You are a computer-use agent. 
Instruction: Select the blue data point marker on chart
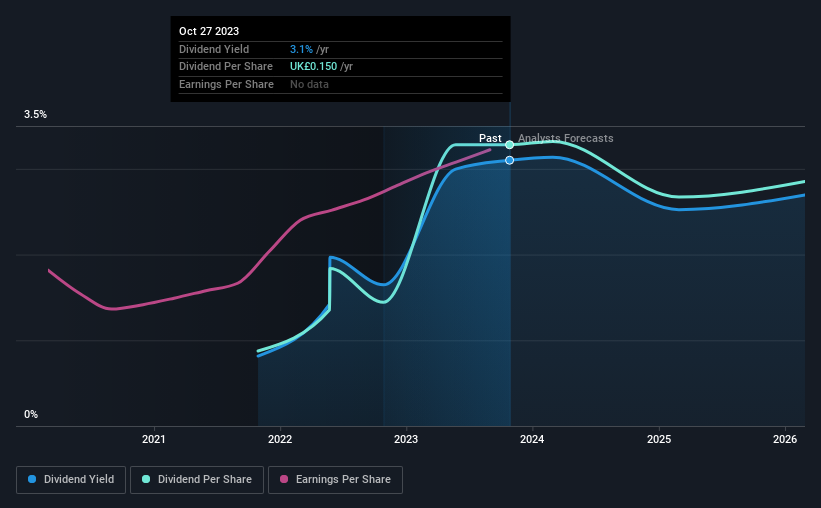pyautogui.click(x=509, y=160)
